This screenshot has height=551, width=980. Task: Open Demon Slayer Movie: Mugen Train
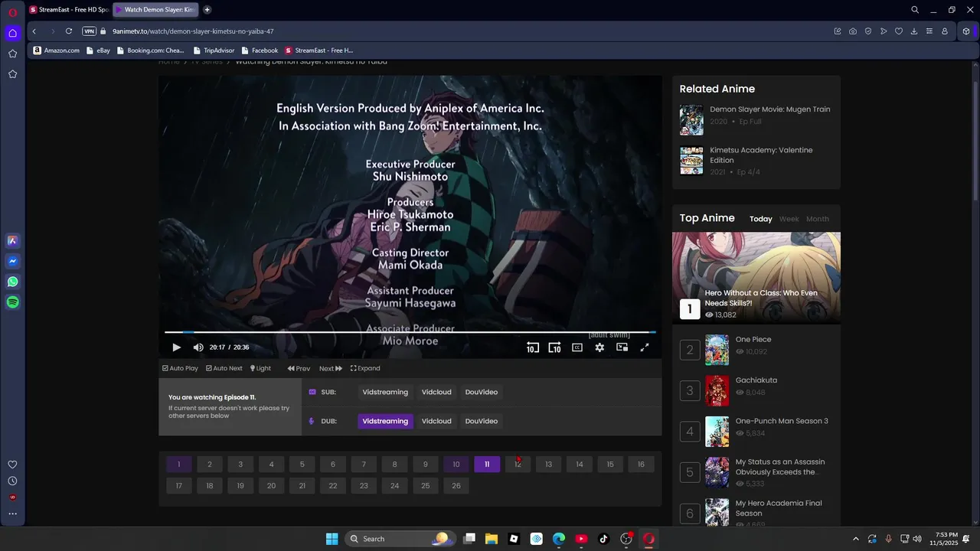click(x=769, y=109)
